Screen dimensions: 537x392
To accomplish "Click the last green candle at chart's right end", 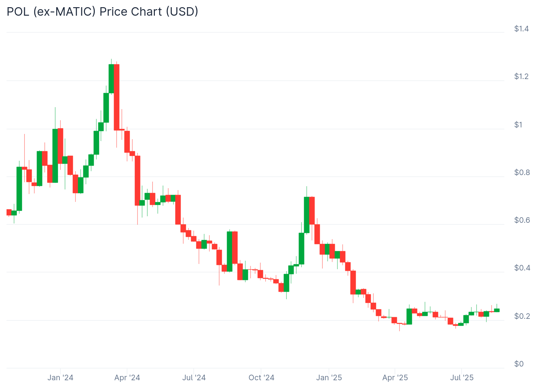I will [497, 310].
